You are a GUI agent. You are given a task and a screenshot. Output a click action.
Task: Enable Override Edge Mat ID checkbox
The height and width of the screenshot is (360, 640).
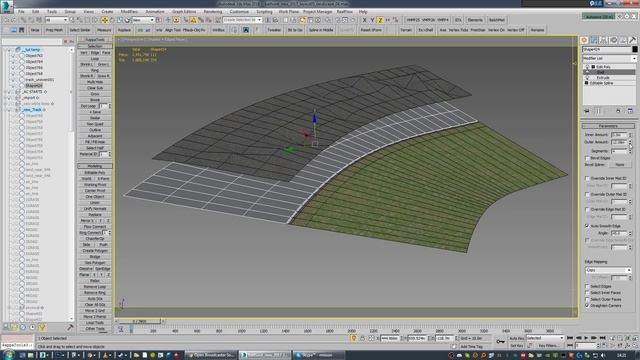click(x=587, y=209)
